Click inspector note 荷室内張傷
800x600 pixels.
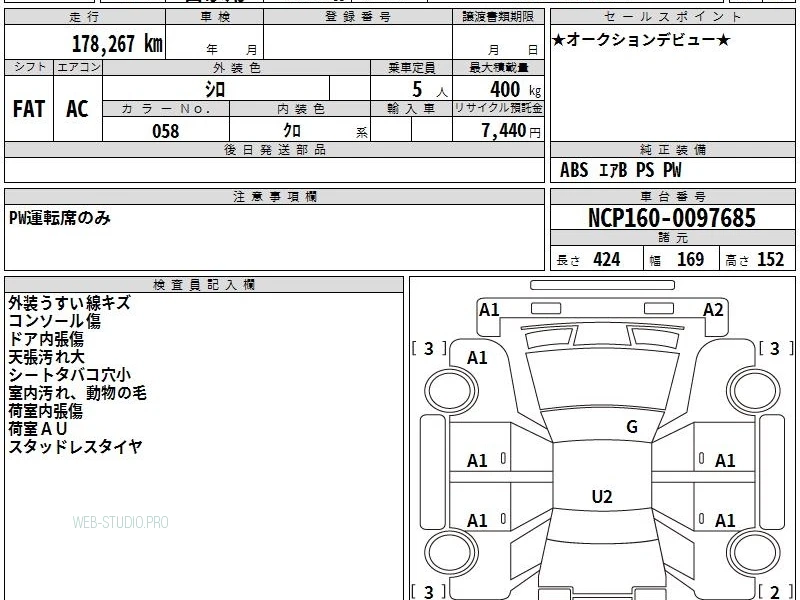[x=45, y=411]
